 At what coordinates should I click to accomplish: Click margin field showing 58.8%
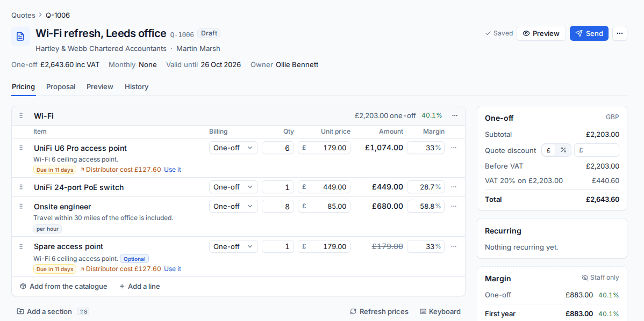coord(426,206)
